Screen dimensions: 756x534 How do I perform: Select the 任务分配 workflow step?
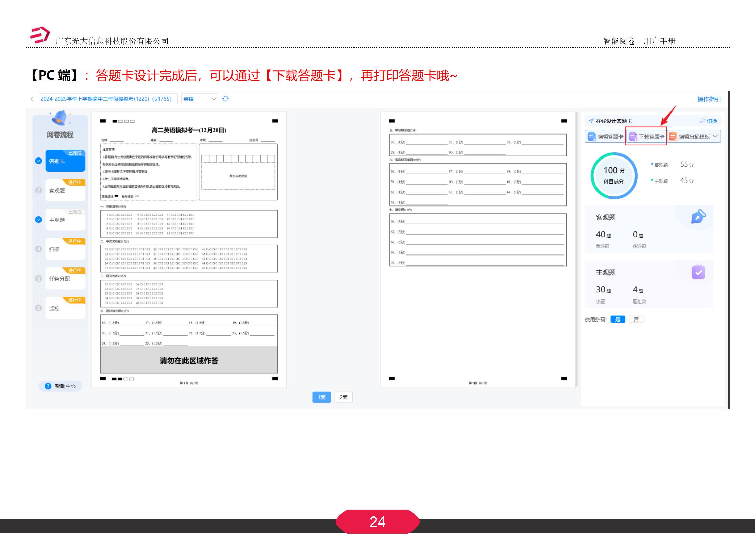click(65, 278)
